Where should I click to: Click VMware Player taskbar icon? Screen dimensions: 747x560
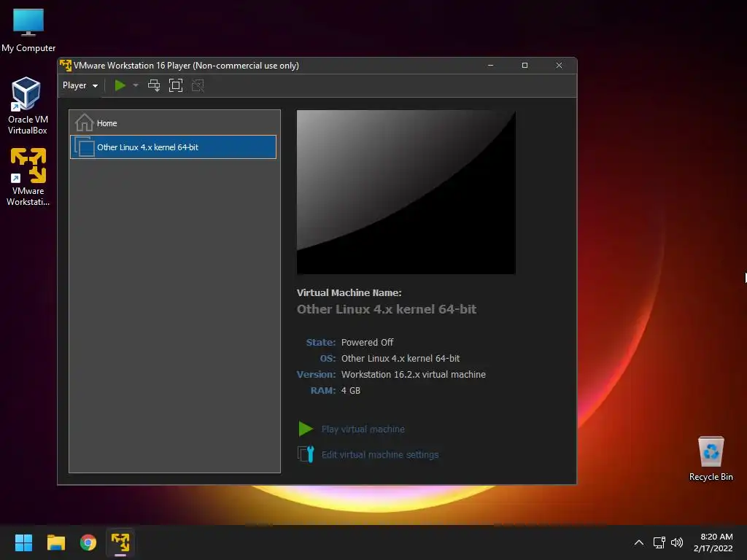point(120,542)
